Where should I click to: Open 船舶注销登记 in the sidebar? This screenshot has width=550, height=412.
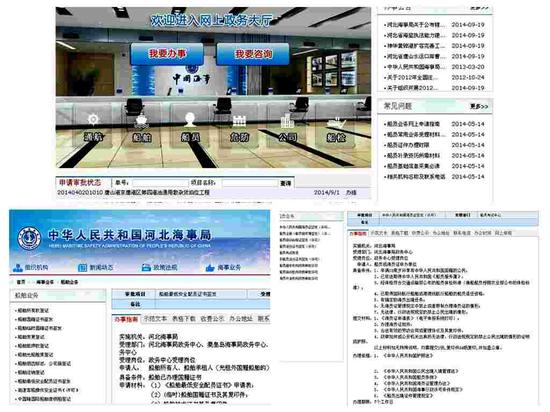tap(31, 372)
